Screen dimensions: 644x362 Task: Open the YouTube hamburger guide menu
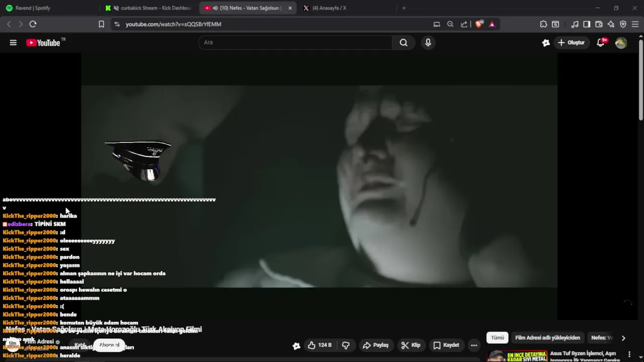[x=13, y=43]
